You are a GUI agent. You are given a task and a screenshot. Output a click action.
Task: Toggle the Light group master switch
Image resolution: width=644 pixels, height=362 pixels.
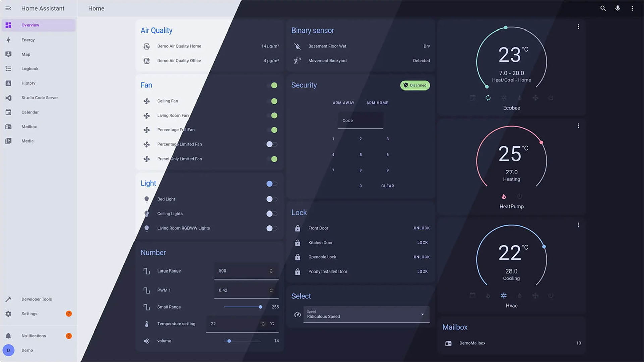[x=272, y=183]
